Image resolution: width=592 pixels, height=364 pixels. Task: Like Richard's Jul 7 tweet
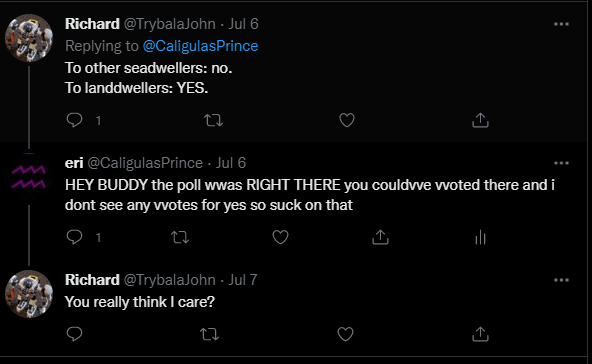[x=345, y=334]
